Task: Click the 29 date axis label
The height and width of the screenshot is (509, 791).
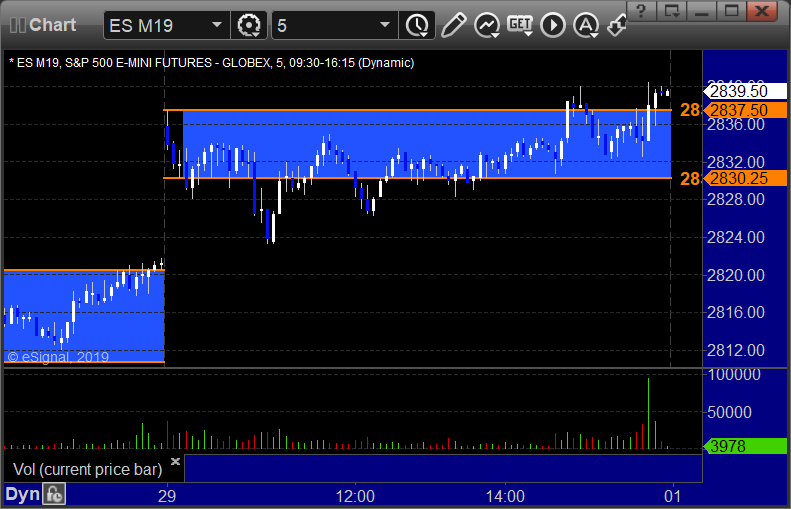Action: [167, 496]
